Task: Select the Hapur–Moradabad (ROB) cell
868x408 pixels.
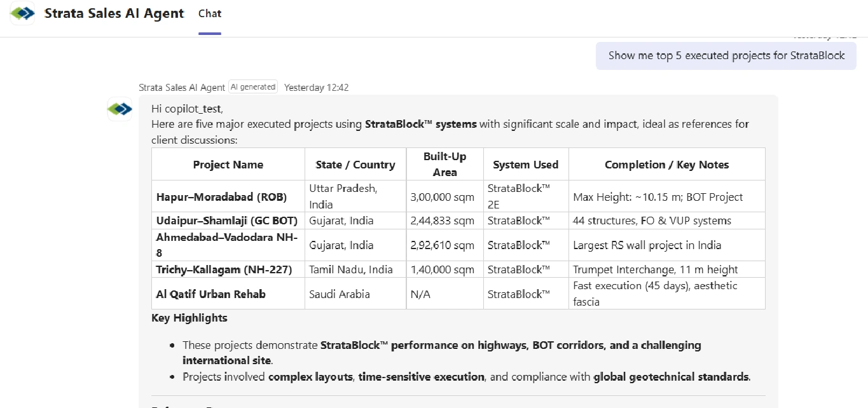Action: click(x=228, y=197)
